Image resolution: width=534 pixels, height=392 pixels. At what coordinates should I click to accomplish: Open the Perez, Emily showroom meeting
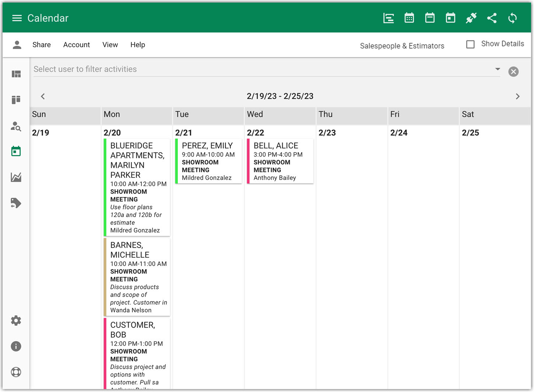pos(209,161)
